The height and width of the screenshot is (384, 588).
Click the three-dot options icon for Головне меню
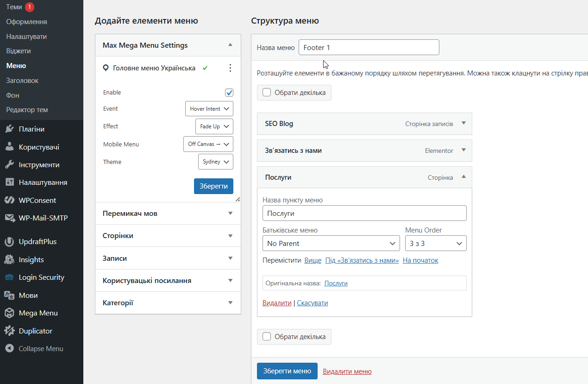231,68
